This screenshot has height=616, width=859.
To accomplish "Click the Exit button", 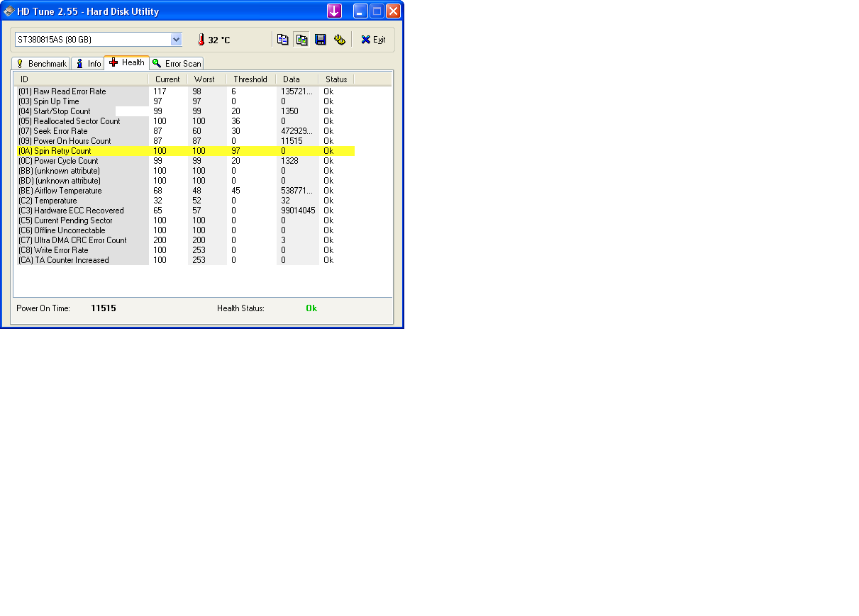I will coord(373,40).
